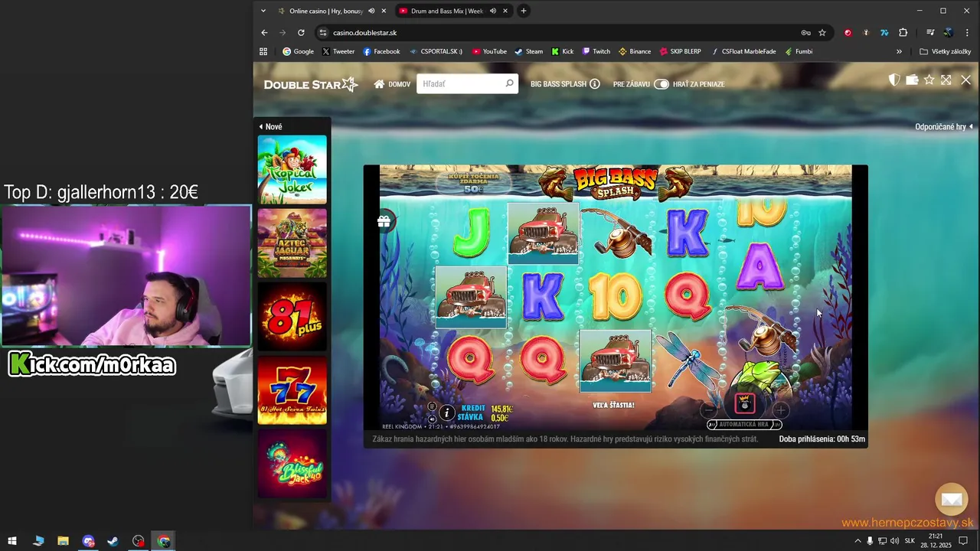Toggle between Pre zábavu and Hrať za peniaze
The width and height of the screenshot is (980, 551).
tap(661, 83)
